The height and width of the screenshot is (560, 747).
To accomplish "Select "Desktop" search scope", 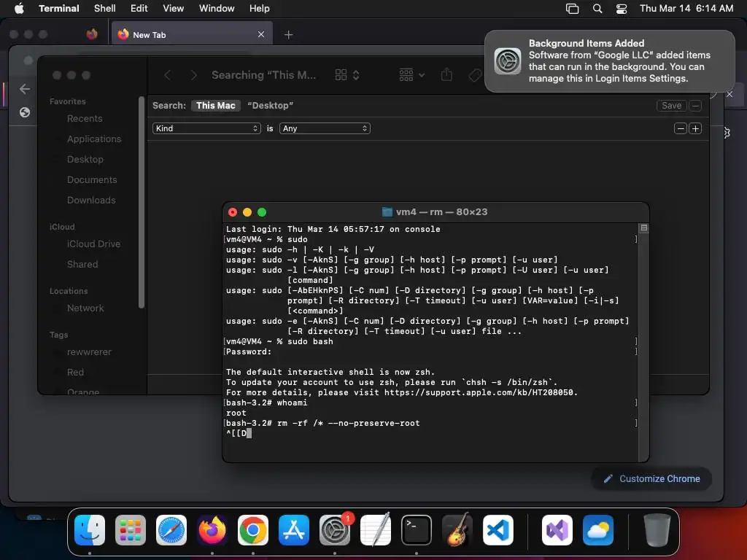I will [x=270, y=106].
